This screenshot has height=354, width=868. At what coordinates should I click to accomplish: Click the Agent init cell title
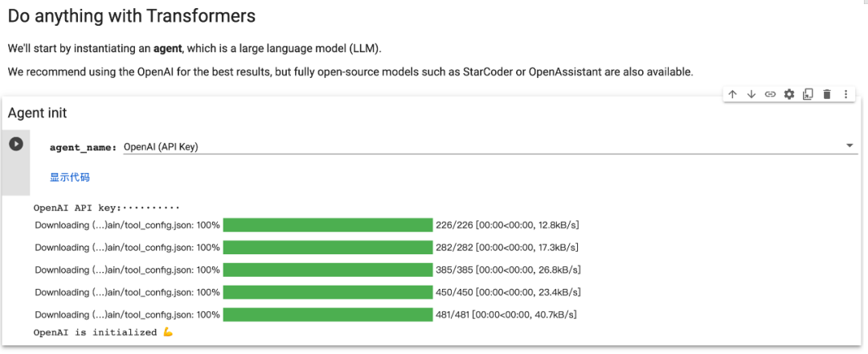pos(37,113)
